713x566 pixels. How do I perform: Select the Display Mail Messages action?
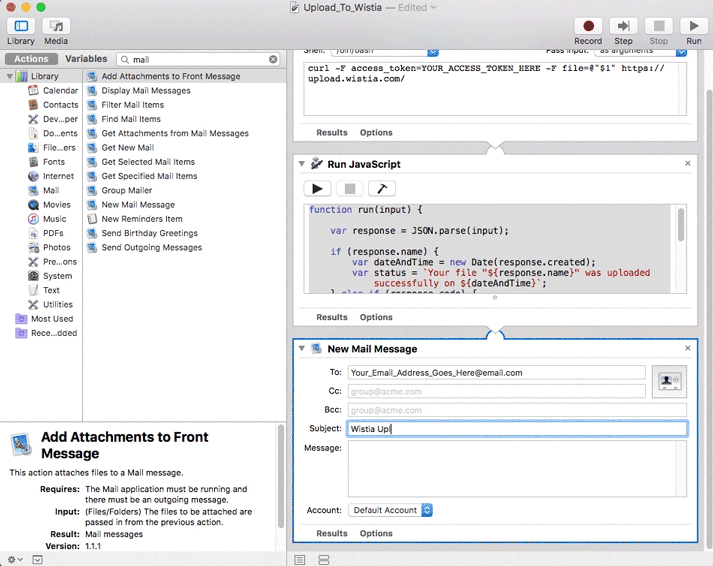click(x=184, y=90)
